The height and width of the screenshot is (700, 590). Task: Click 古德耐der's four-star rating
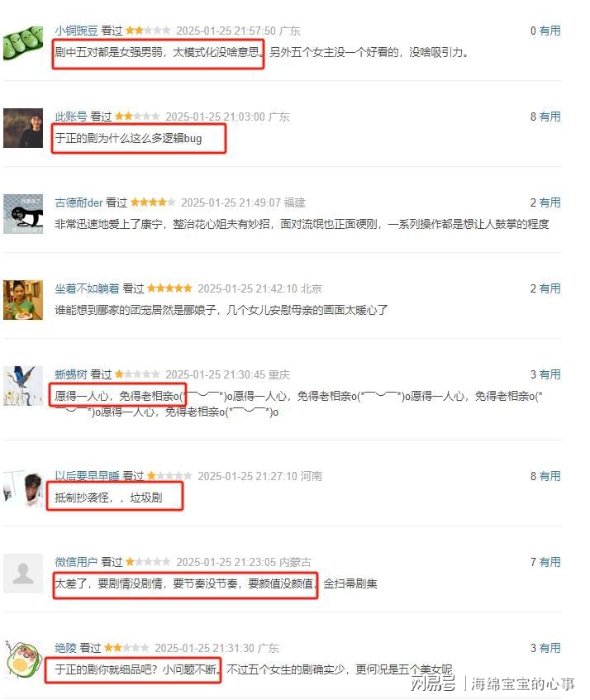pos(153,202)
